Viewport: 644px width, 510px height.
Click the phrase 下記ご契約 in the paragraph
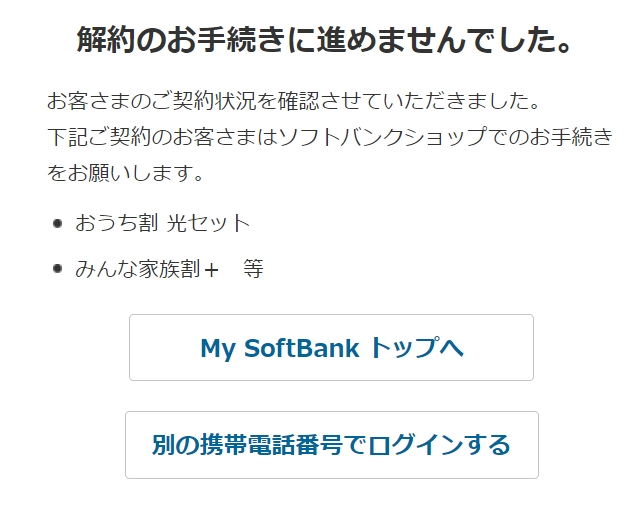coord(96,137)
